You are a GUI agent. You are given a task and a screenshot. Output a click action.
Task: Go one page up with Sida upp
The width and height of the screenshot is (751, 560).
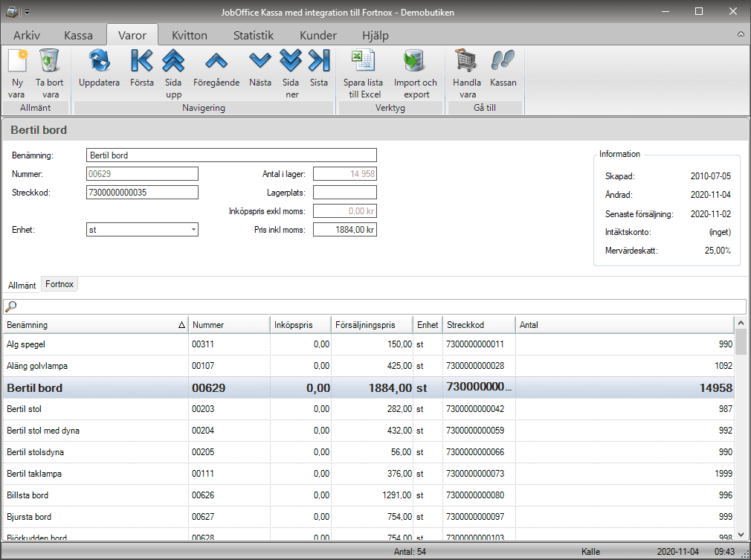tap(173, 74)
